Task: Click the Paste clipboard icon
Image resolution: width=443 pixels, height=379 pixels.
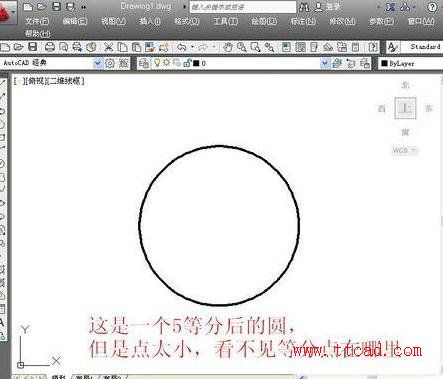Action: (136, 47)
